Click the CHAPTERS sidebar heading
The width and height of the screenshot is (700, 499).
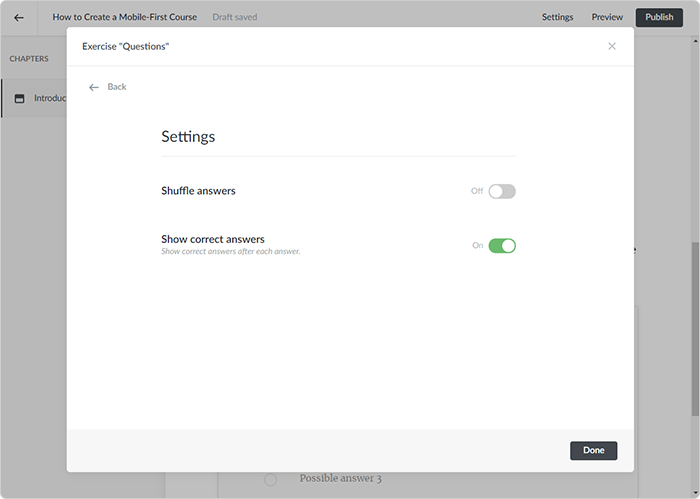click(29, 58)
